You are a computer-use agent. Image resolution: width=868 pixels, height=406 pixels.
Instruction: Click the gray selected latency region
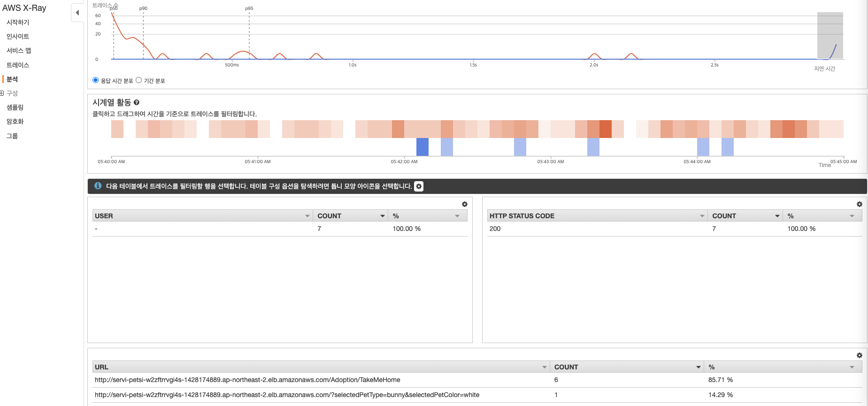[830, 36]
